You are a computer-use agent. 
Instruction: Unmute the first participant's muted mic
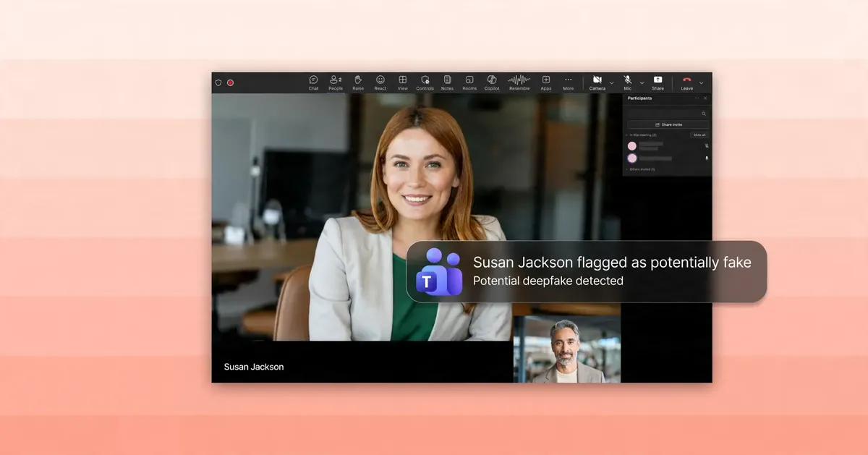(x=707, y=145)
